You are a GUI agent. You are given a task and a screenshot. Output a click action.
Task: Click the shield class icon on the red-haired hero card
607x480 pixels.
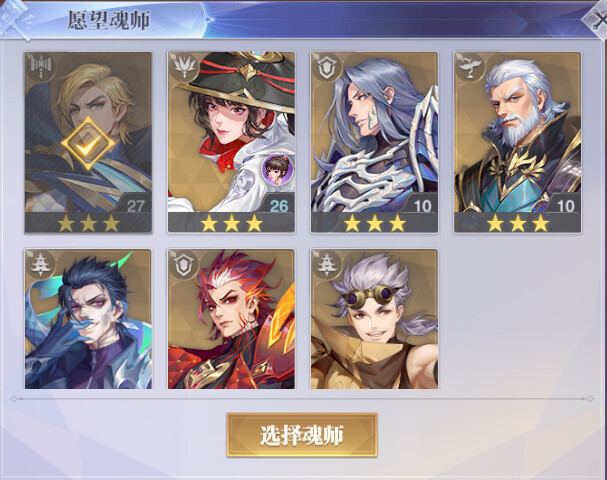pos(184,264)
